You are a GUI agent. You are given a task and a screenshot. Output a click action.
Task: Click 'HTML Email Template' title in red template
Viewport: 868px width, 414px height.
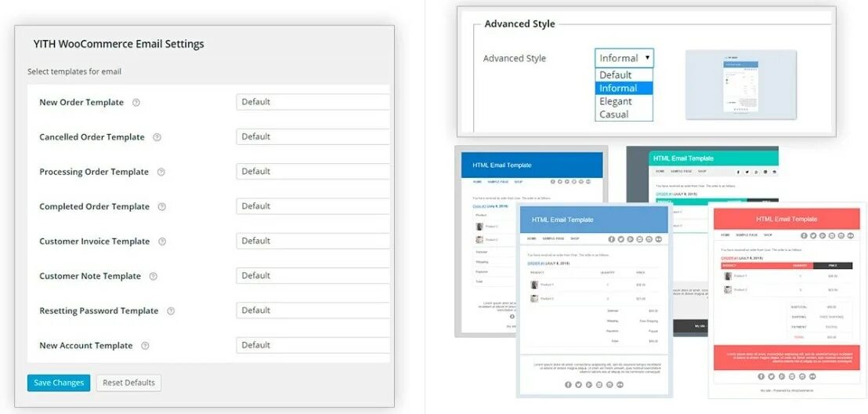coord(786,219)
